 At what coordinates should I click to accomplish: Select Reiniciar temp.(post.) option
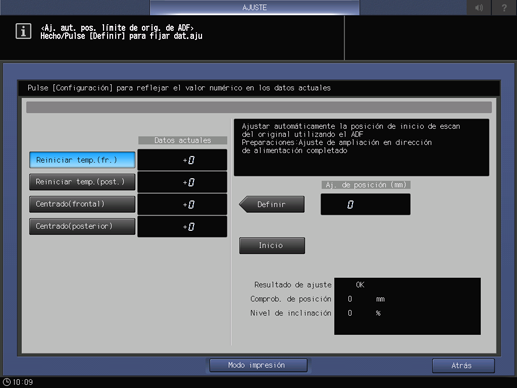(82, 182)
